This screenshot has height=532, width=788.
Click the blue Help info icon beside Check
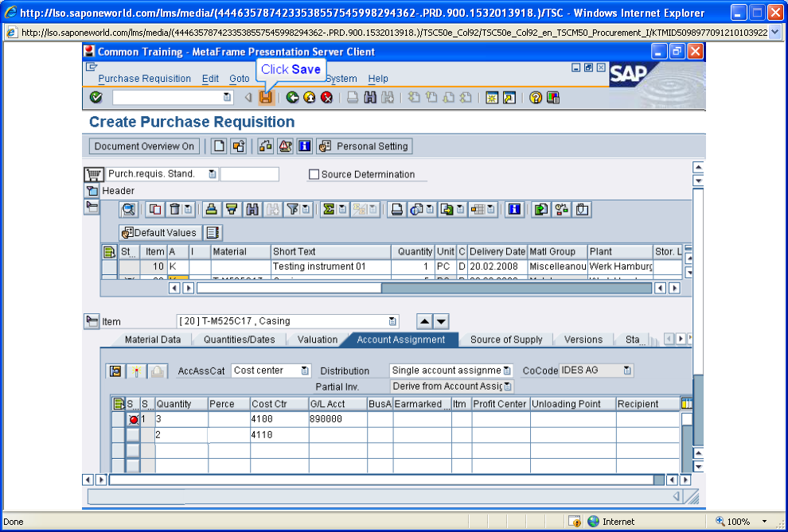304,146
